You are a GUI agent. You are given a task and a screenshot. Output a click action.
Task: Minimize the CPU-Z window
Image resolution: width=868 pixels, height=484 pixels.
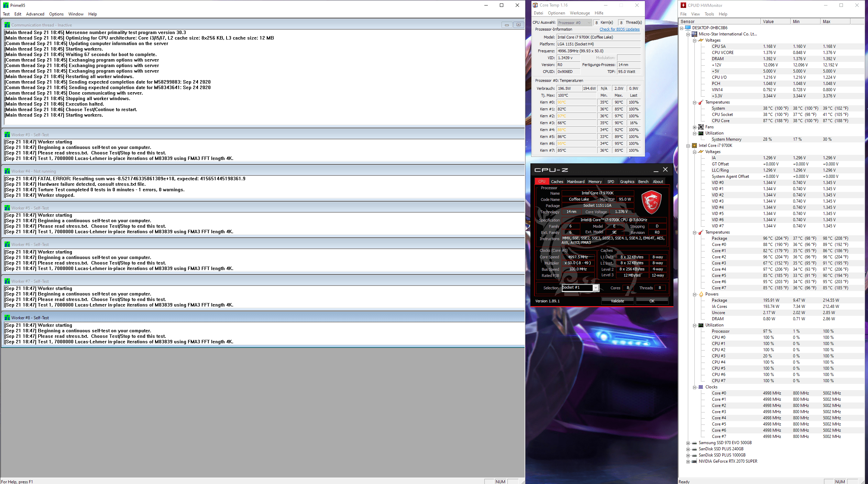[x=656, y=170]
